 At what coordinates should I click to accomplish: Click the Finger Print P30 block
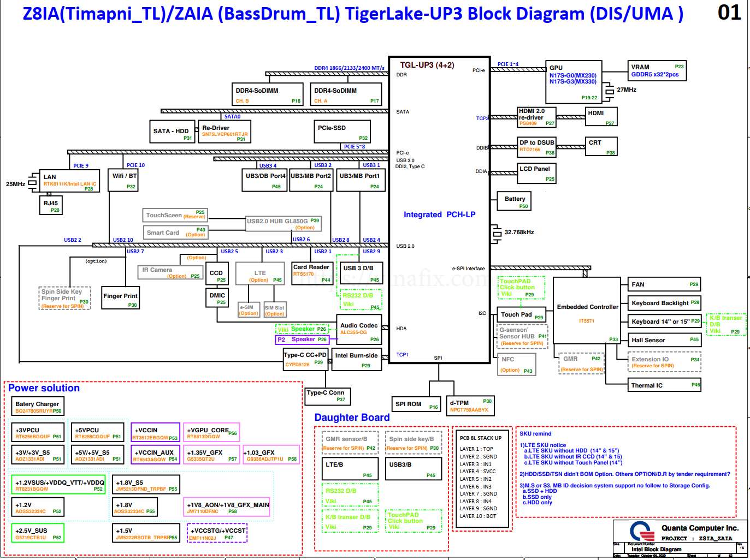point(121,298)
